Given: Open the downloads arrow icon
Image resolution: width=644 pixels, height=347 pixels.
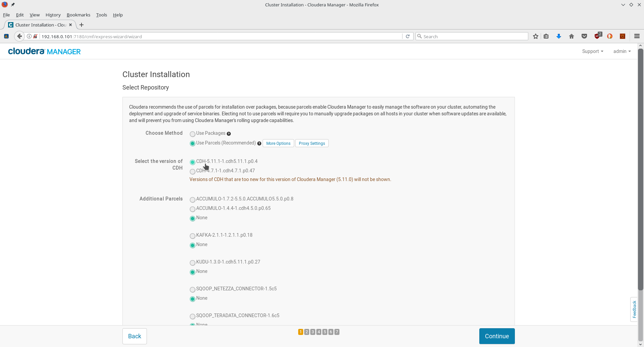Looking at the screenshot, I should click(559, 36).
